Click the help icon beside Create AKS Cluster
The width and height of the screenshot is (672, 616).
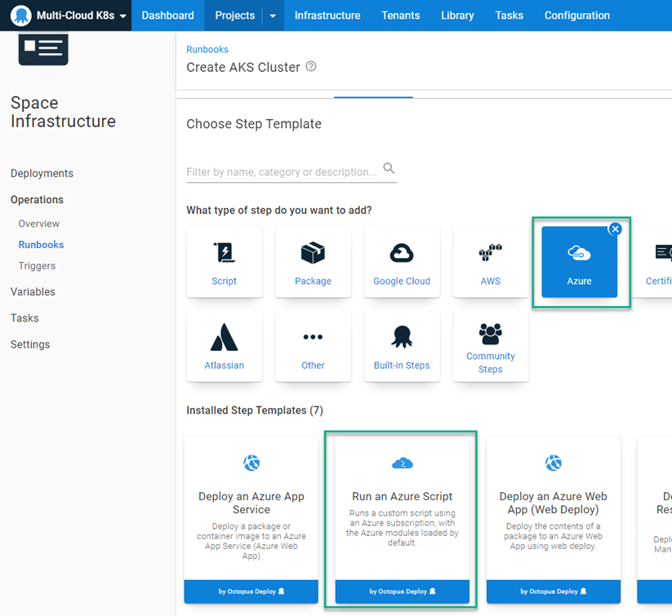point(311,67)
